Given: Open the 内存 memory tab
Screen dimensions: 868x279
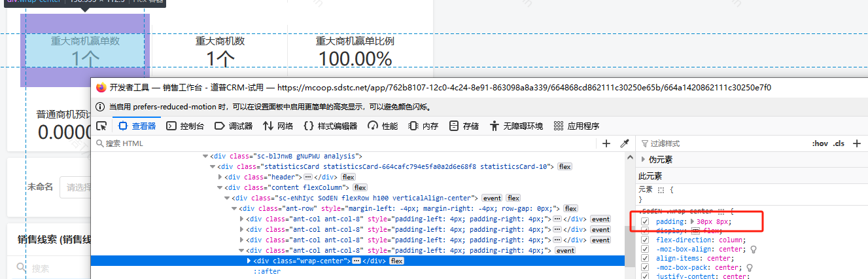Looking at the screenshot, I should [x=423, y=126].
